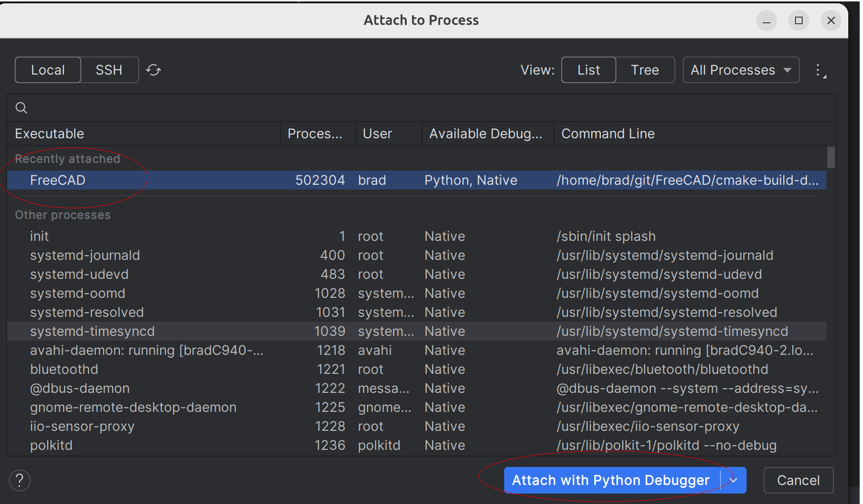Switch to Local process source

(x=48, y=70)
